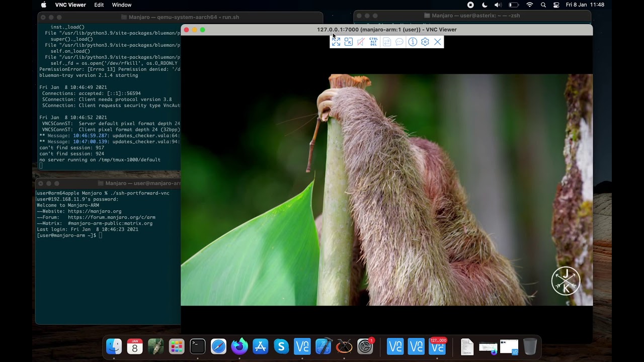
Task: Focus the Manjaro user@manjaro-arm window title
Action: (143, 184)
